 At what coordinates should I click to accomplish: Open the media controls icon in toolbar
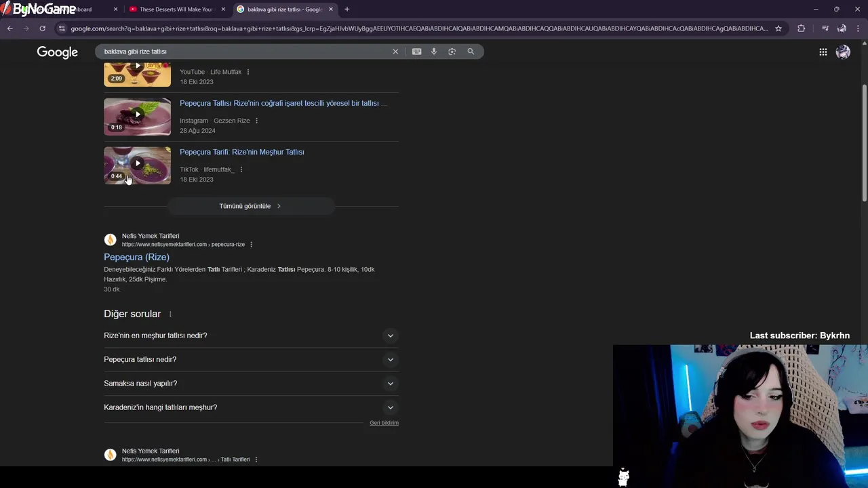coord(825,28)
